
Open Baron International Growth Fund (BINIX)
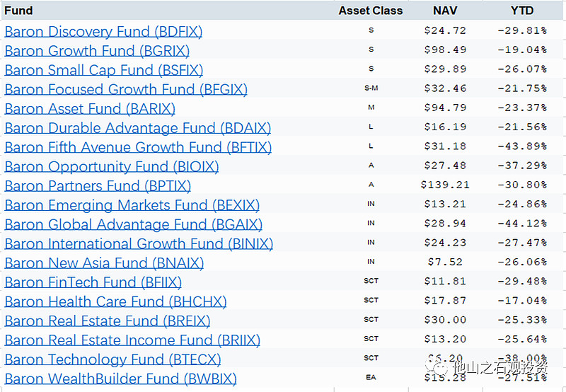point(139,243)
